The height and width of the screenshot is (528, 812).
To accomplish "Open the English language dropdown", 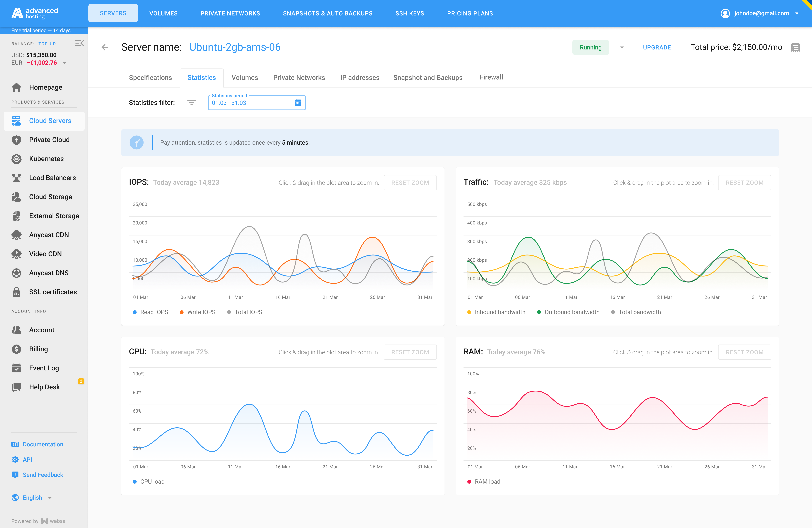I will [x=32, y=498].
